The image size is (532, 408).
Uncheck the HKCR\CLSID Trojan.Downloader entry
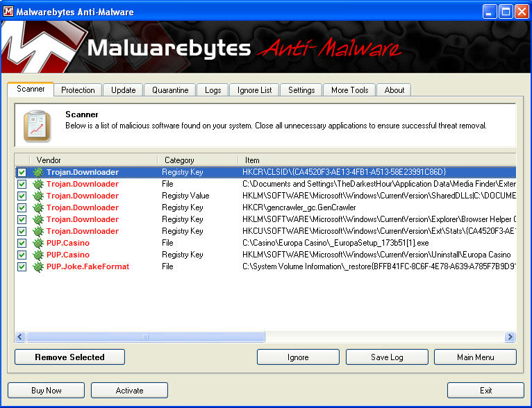(x=22, y=172)
